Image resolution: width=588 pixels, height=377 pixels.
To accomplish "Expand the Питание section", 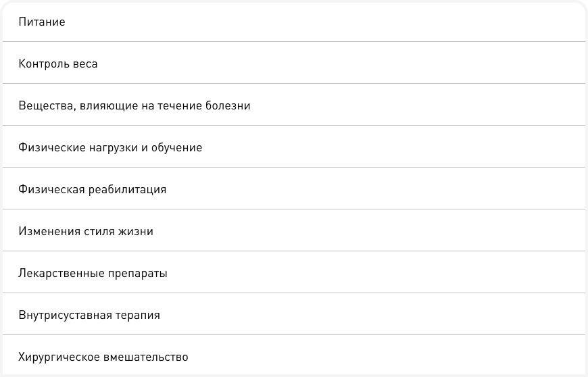I will (x=42, y=22).
